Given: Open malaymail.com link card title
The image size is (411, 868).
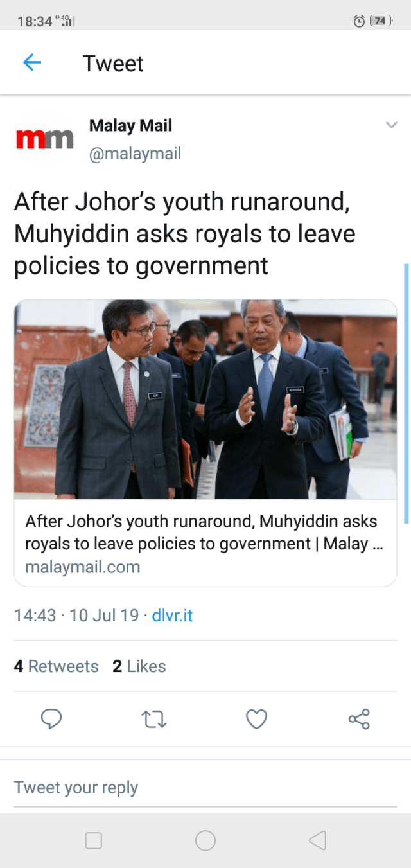Looking at the screenshot, I should point(204,533).
